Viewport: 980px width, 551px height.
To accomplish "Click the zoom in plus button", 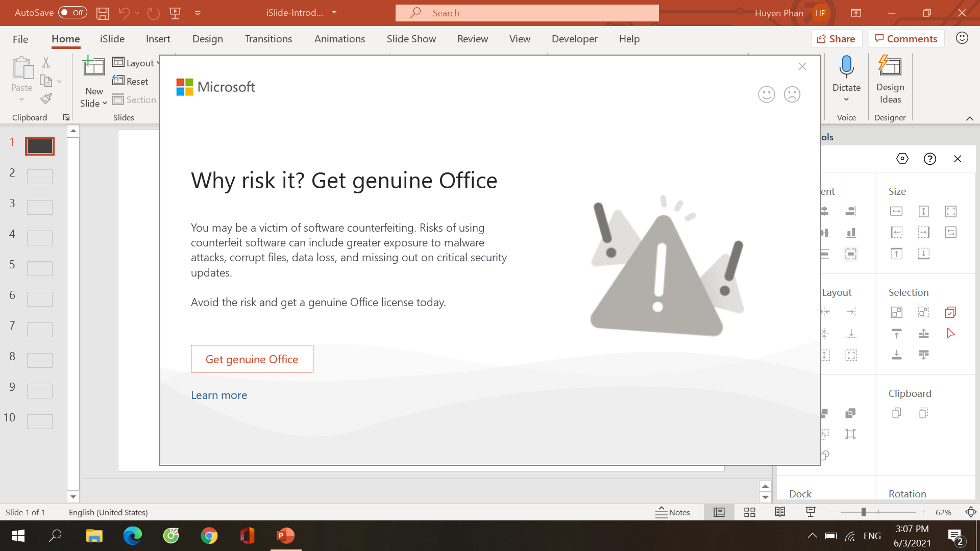I will pyautogui.click(x=923, y=512).
